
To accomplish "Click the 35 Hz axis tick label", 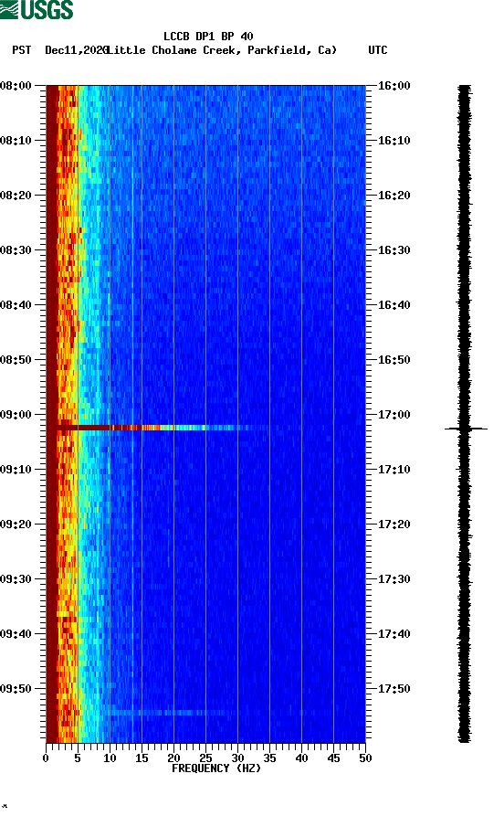I will (269, 758).
